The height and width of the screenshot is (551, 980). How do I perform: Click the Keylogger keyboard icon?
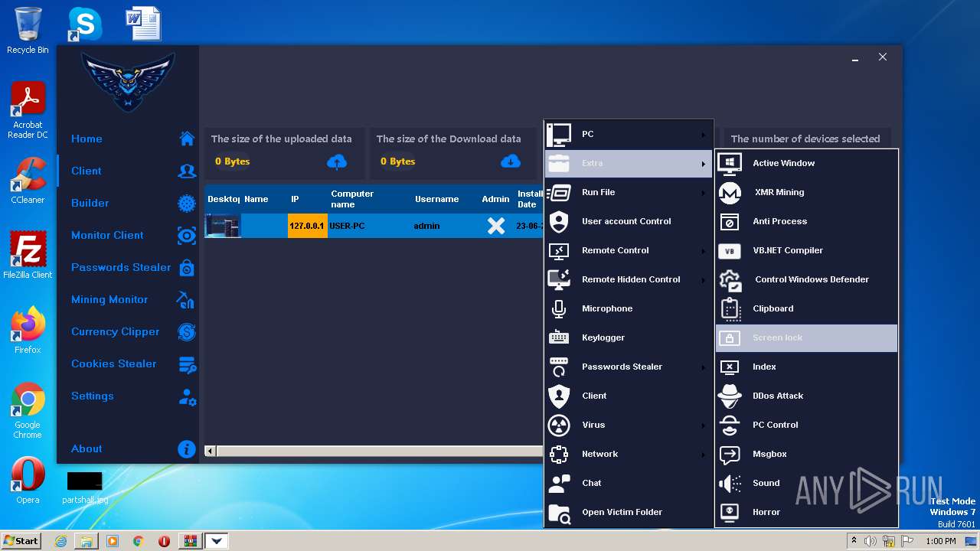point(559,337)
